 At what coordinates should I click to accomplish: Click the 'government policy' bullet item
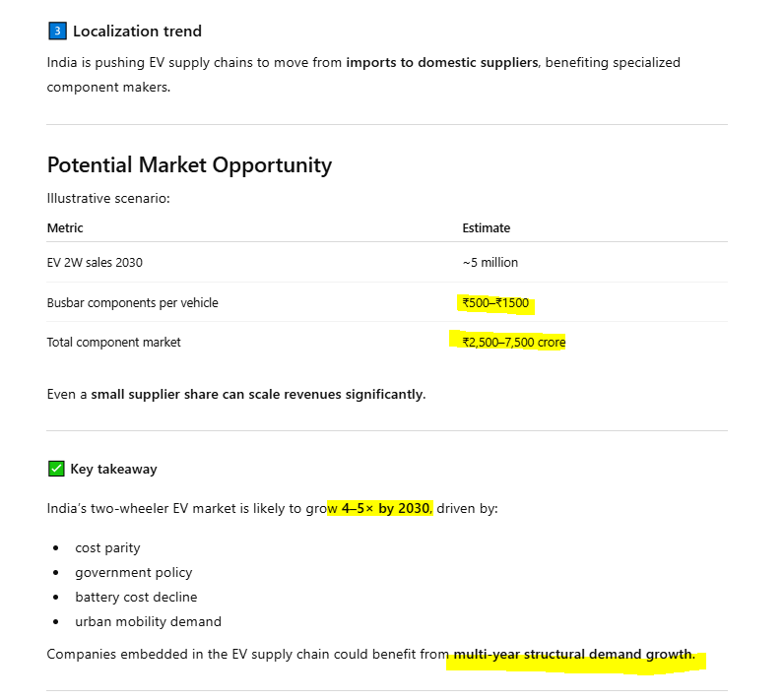pos(133,572)
